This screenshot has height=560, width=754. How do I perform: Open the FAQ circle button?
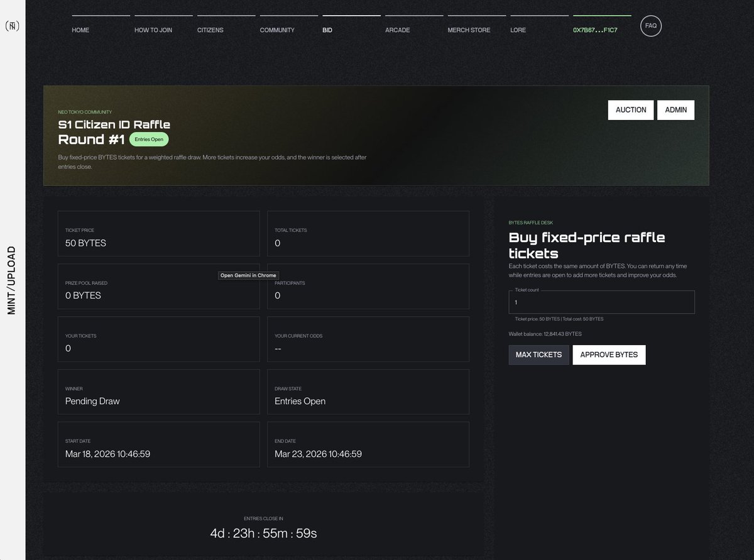coord(651,26)
